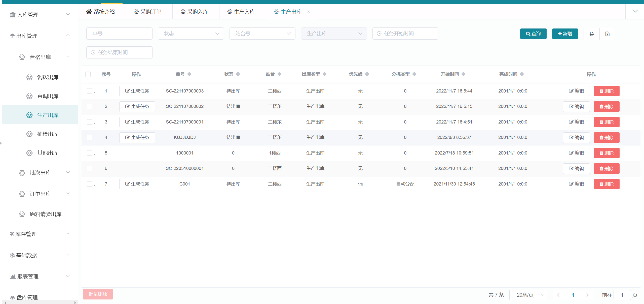
Task: Check the row for C001
Action: coord(89,184)
